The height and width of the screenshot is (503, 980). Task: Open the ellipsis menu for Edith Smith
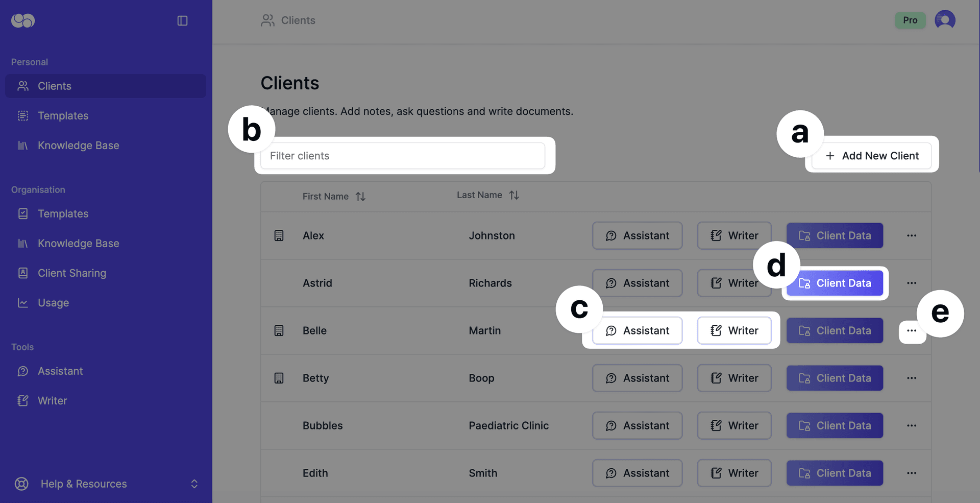[912, 473]
